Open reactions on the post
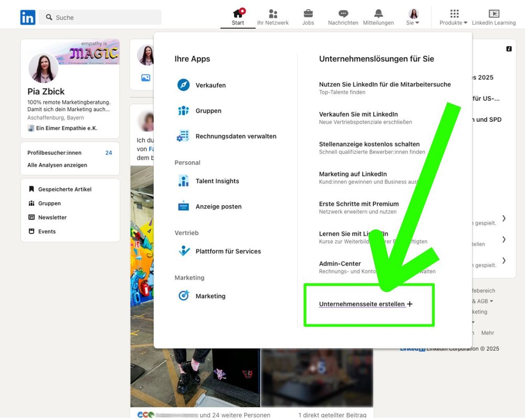The image size is (525, 420). [x=145, y=415]
